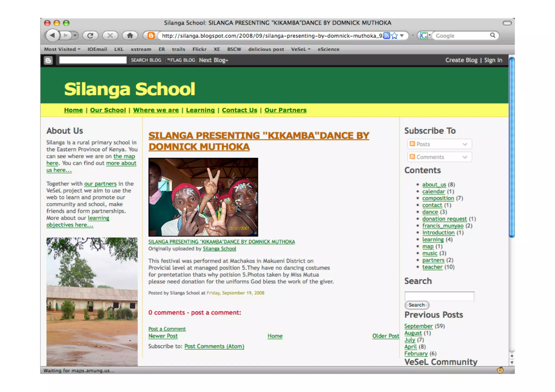555x392 pixels.
Task: Click the Search Blog text field
Action: (93, 60)
